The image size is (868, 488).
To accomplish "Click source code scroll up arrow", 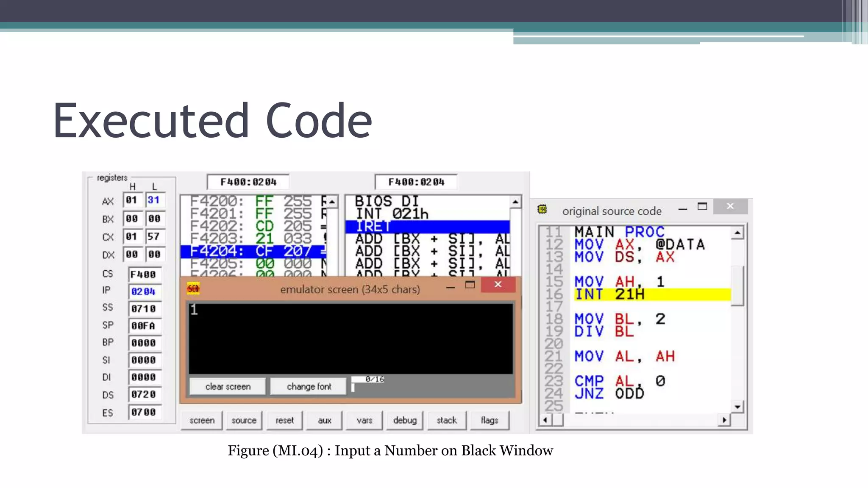I will pos(737,233).
